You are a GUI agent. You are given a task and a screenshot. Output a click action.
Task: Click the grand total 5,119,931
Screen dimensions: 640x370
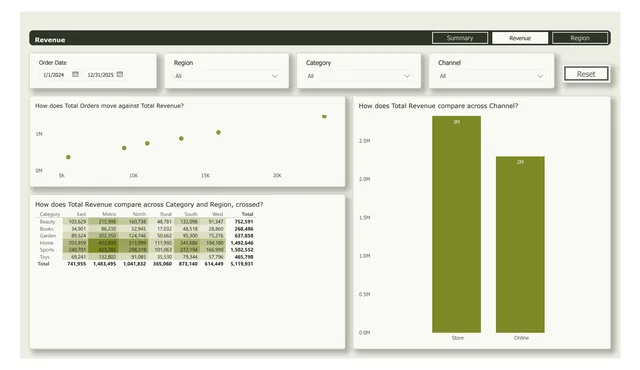click(x=242, y=264)
